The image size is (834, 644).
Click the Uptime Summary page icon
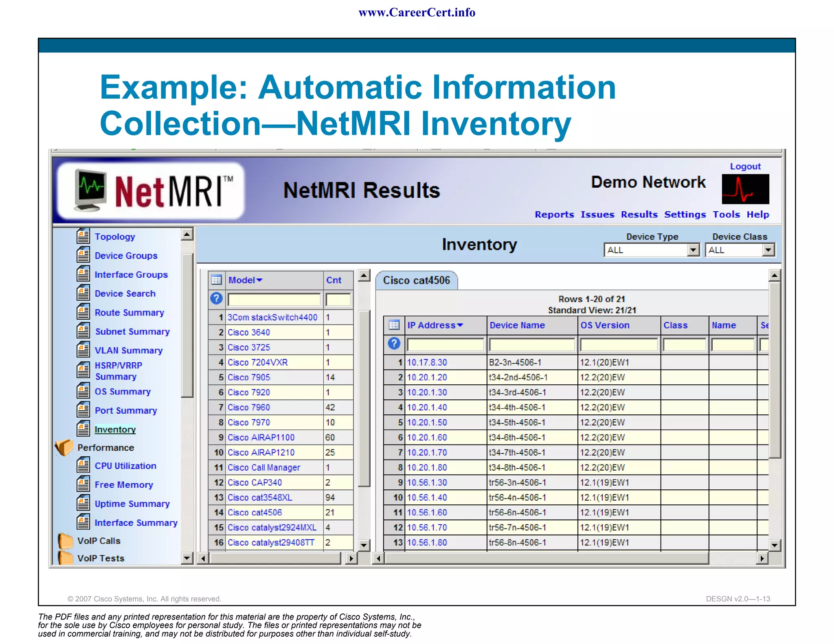83,503
